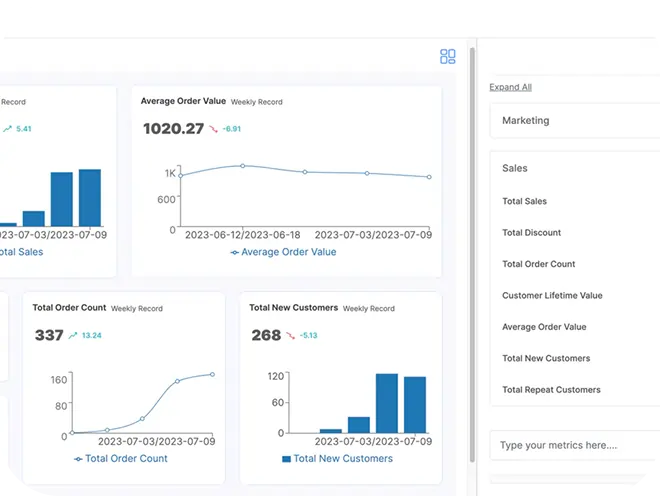Choose Total Repeat Customers metric
Viewport: 660px width, 496px height.
(551, 390)
